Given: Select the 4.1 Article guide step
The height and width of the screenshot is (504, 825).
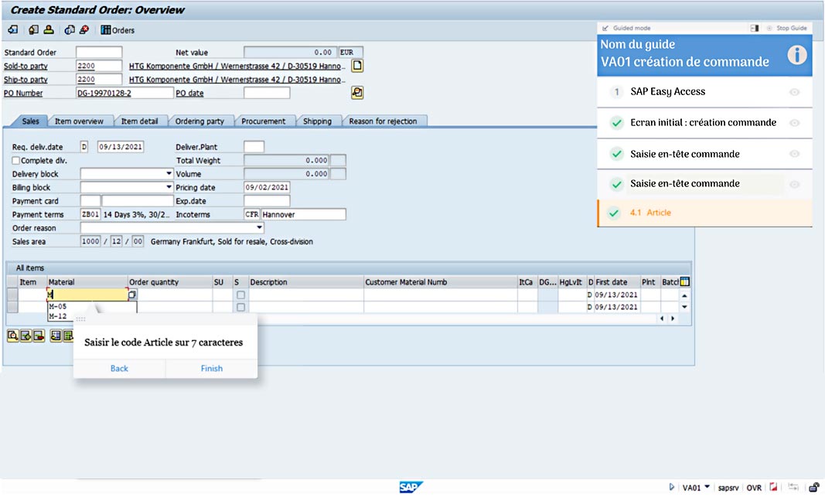Looking at the screenshot, I should 704,213.
